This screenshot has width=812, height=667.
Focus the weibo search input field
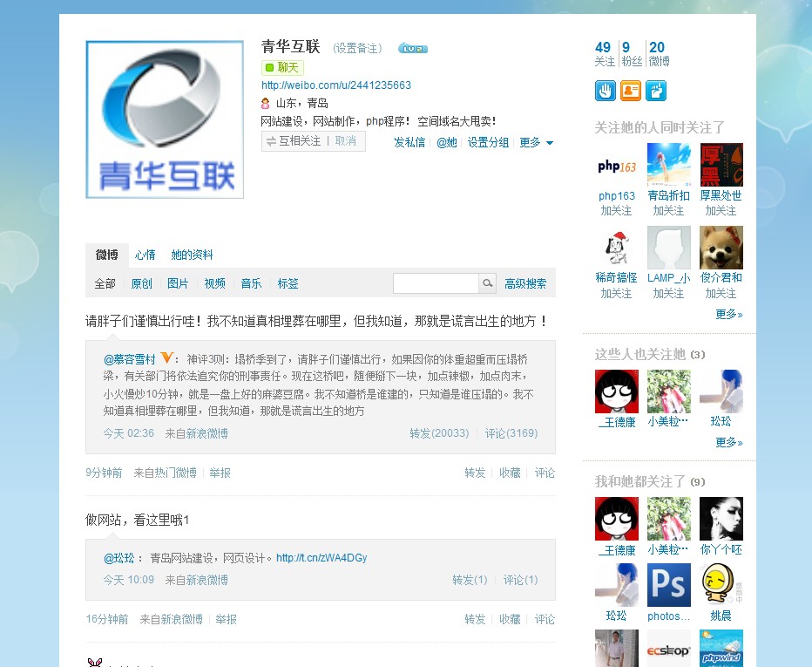point(436,283)
